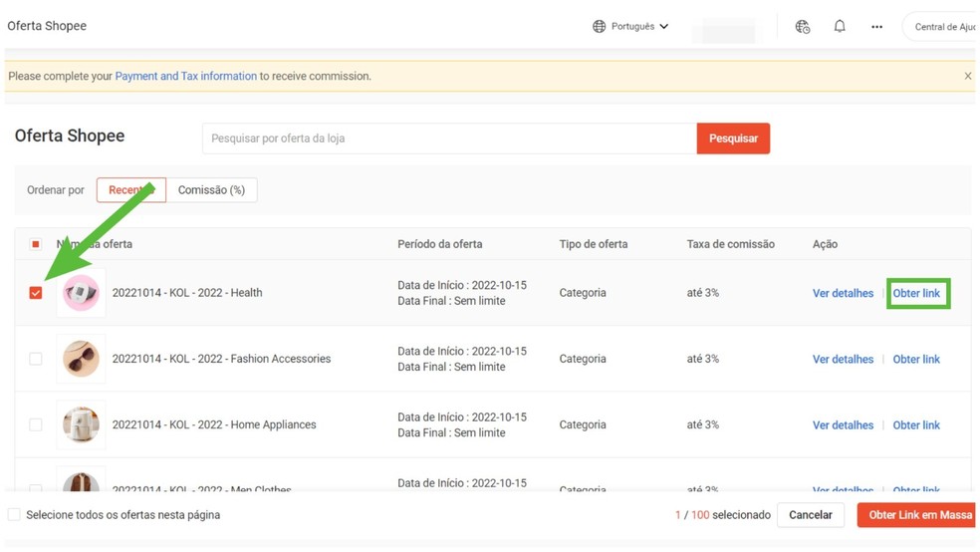Image resolution: width=980 pixels, height=552 pixels.
Task: Click the Fashion Accessories offer name
Action: tap(221, 359)
